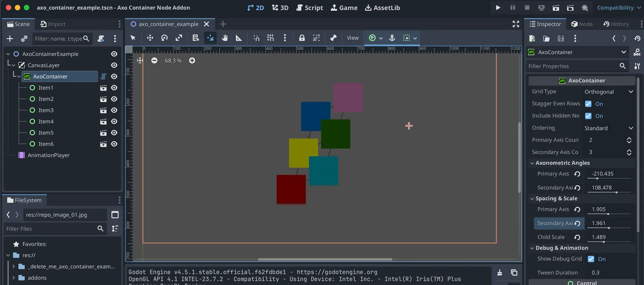Zoom in on the canvas viewport

point(192,60)
